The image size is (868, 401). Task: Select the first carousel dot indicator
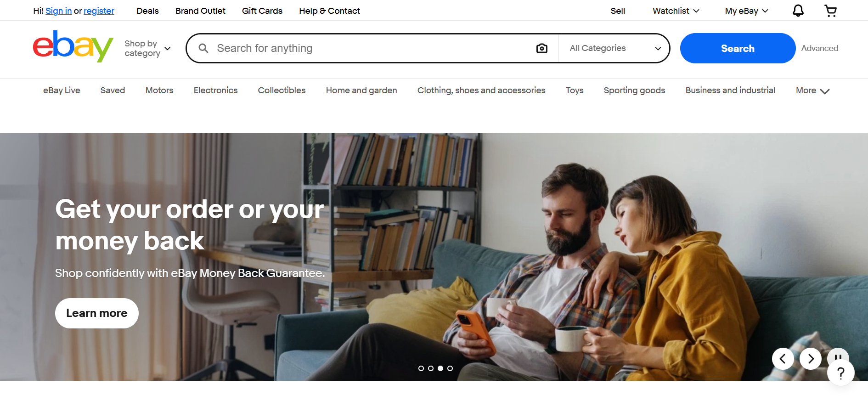click(421, 368)
